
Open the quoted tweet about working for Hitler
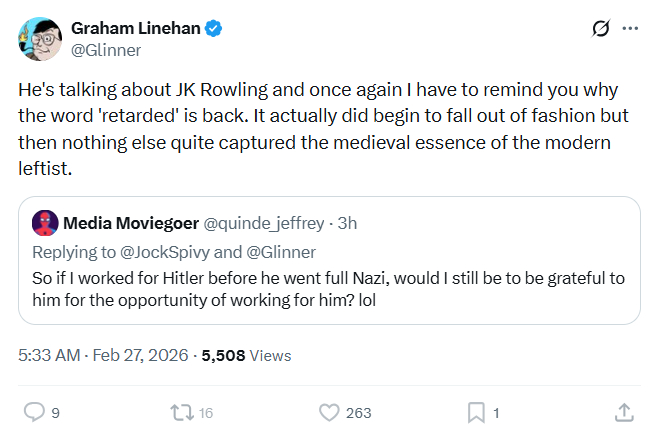(x=330, y=287)
